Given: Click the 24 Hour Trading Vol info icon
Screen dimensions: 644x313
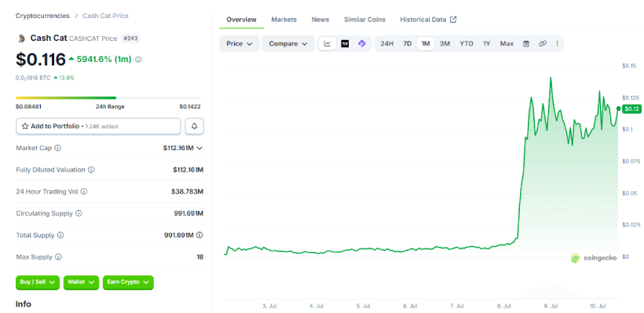Looking at the screenshot, I should pos(84,192).
